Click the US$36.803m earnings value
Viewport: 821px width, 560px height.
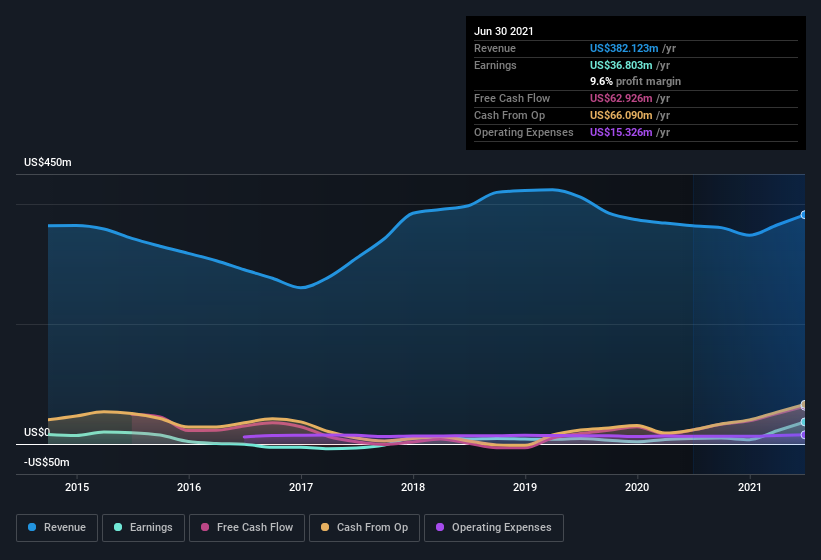(621, 65)
